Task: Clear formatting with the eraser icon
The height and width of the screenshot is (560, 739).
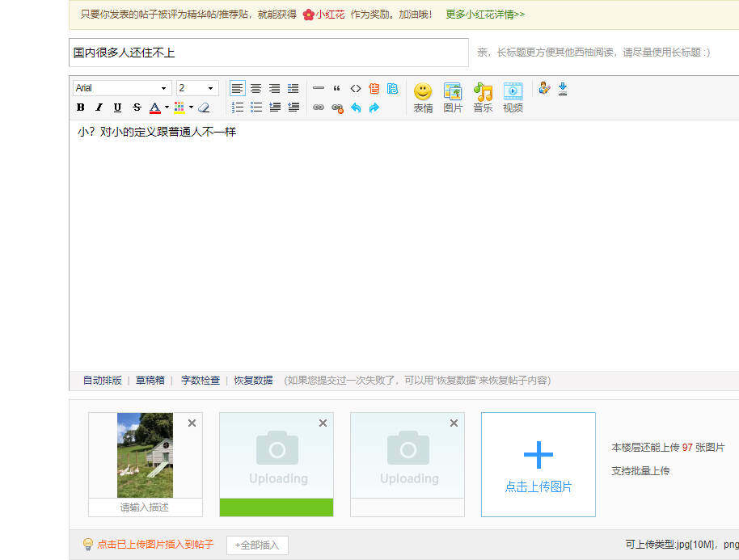Action: tap(204, 107)
